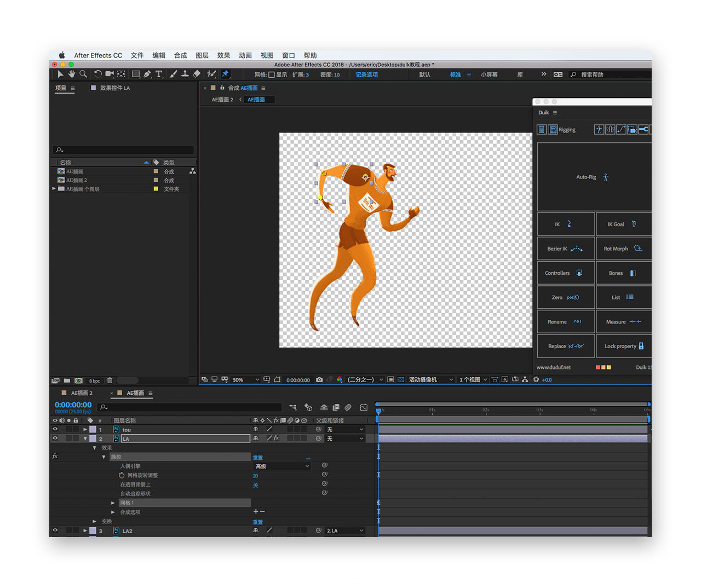Select the Brush tool

pos(173,74)
